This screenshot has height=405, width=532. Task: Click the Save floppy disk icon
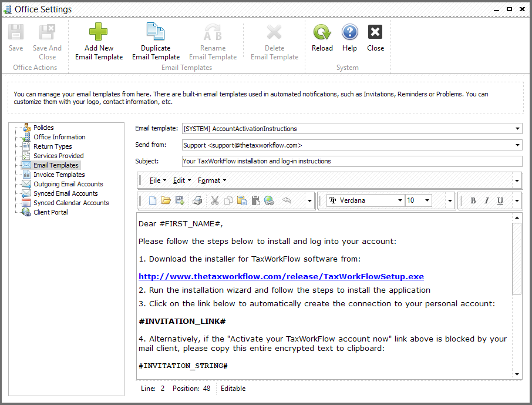coord(16,32)
